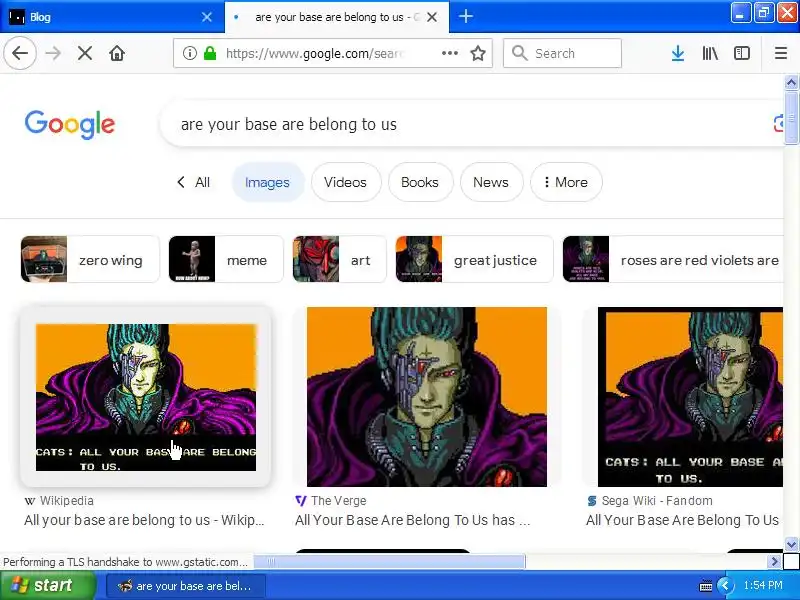800x600 pixels.
Task: Expand the More filters dropdown
Action: pos(566,182)
